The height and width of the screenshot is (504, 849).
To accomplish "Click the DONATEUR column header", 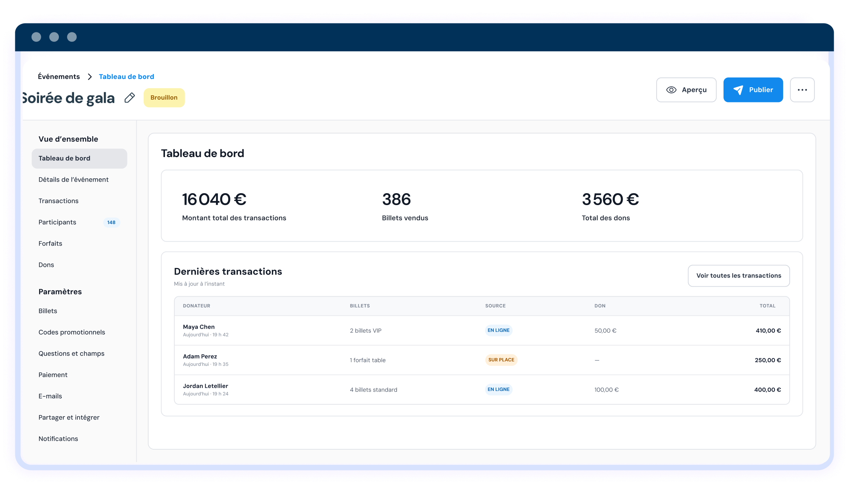I will [x=197, y=306].
